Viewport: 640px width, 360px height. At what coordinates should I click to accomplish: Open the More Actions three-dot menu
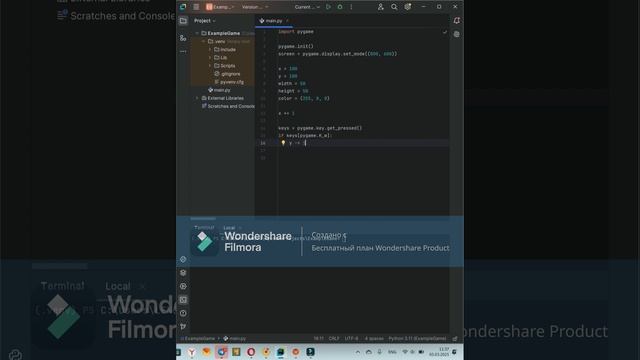(351, 7)
